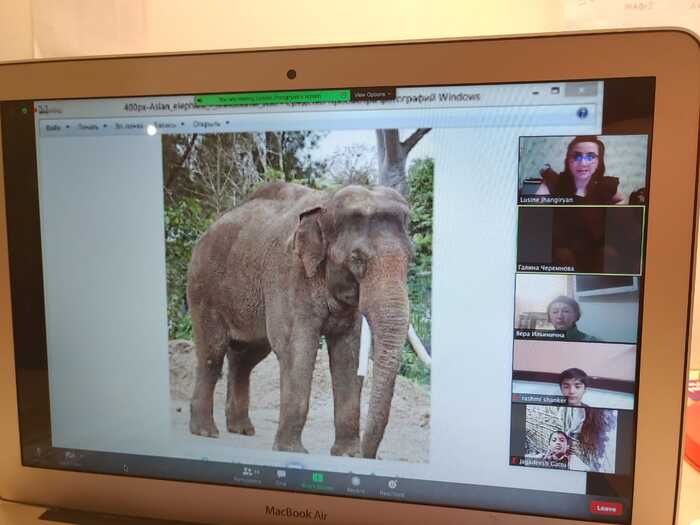Click the red Leave button
Viewport: 700px width, 525px height.
pyautogui.click(x=605, y=508)
